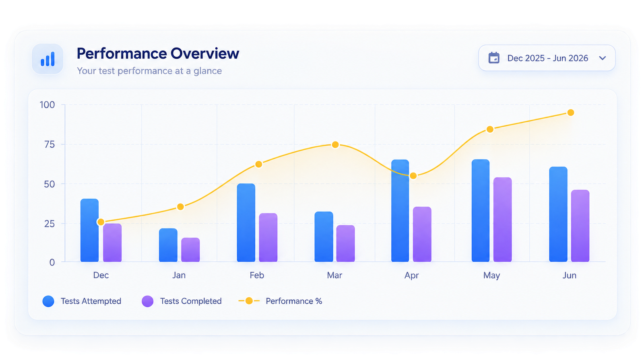Click the Jan month axis label

179,276
